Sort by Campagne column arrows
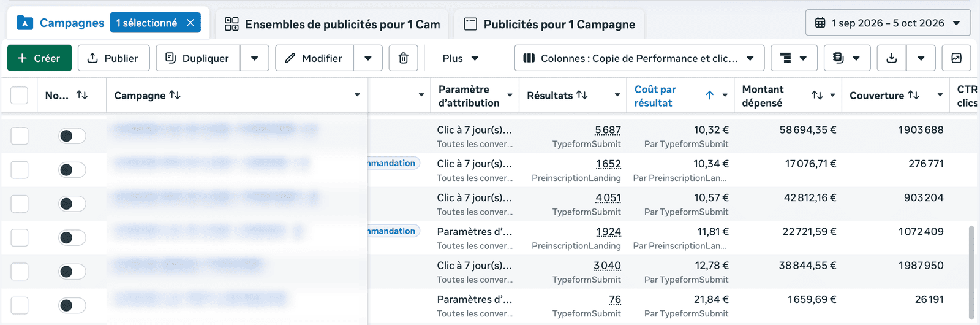The width and height of the screenshot is (980, 325). click(175, 95)
